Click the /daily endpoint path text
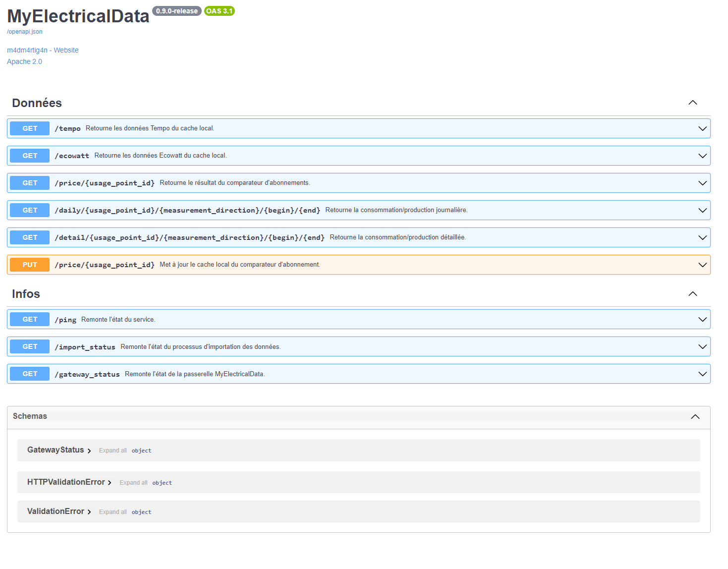 [187, 210]
